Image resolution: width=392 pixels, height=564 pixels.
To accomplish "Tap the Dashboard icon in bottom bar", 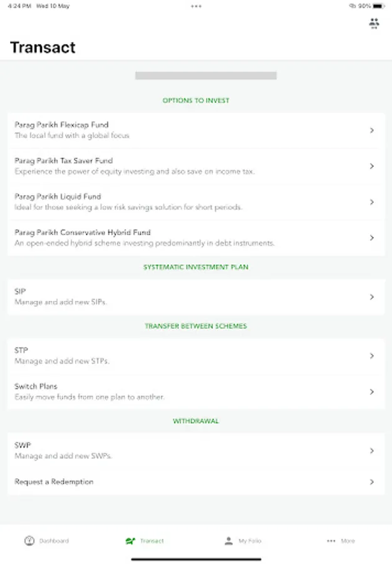I will pyautogui.click(x=29, y=541).
